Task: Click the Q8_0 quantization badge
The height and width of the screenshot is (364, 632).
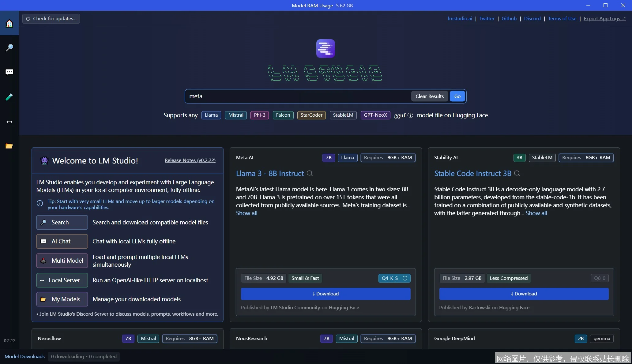Action: pyautogui.click(x=600, y=278)
